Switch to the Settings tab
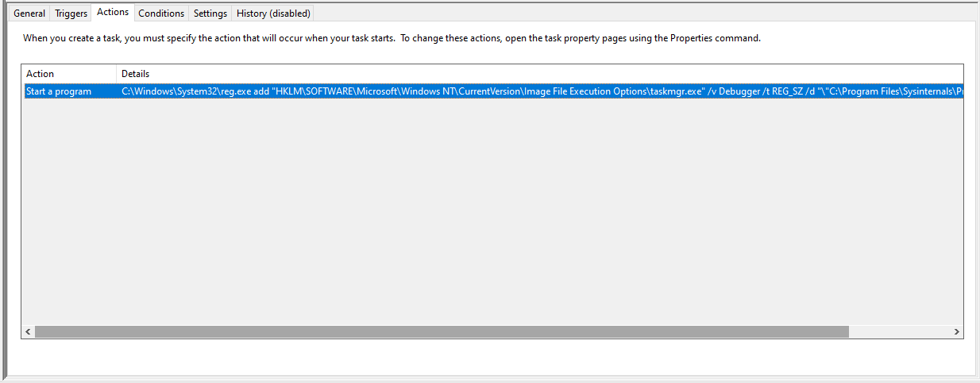Viewport: 980px width, 383px height. 210,14
